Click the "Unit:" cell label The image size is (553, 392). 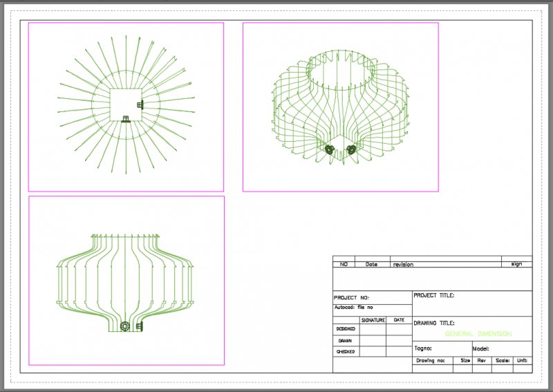pos(522,360)
